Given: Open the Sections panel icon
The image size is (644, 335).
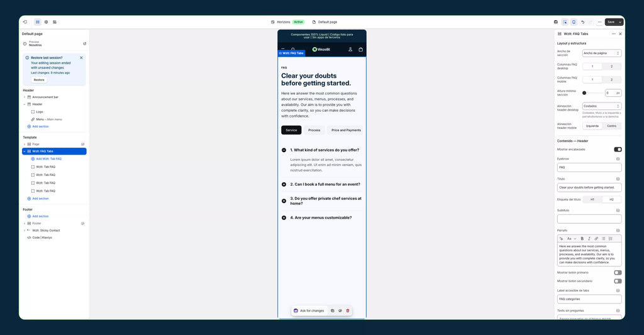Looking at the screenshot, I should (37, 22).
